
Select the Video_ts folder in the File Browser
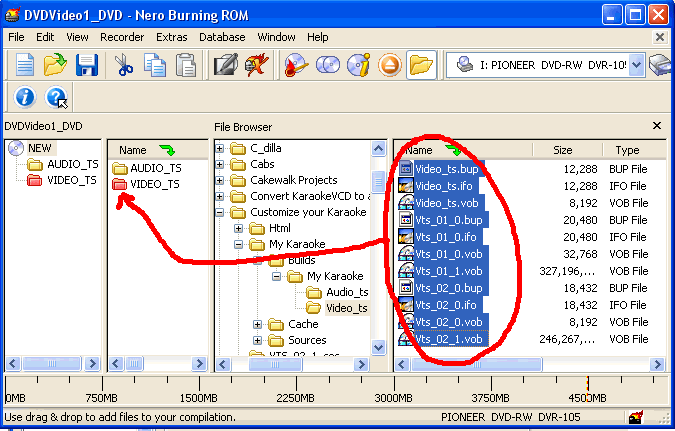[347, 308]
